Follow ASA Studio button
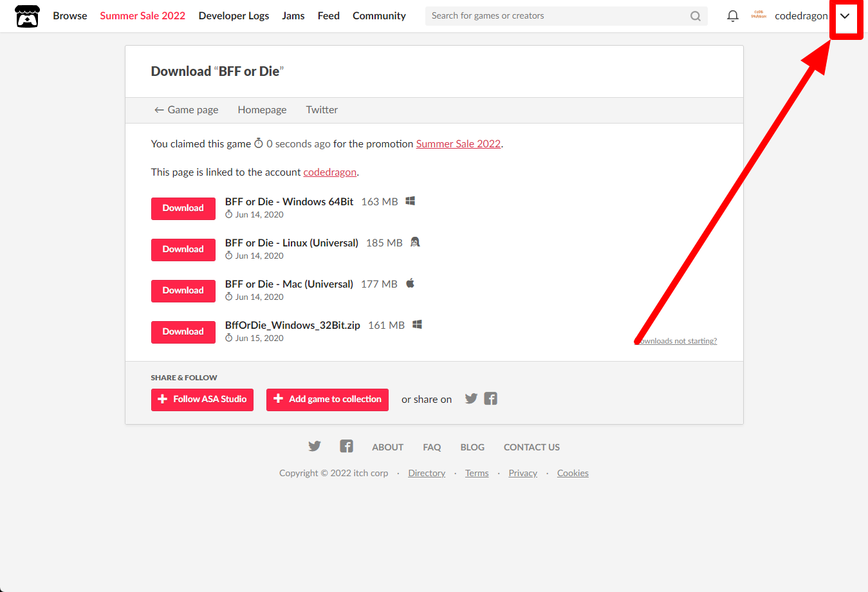Image resolution: width=868 pixels, height=592 pixels. click(202, 400)
